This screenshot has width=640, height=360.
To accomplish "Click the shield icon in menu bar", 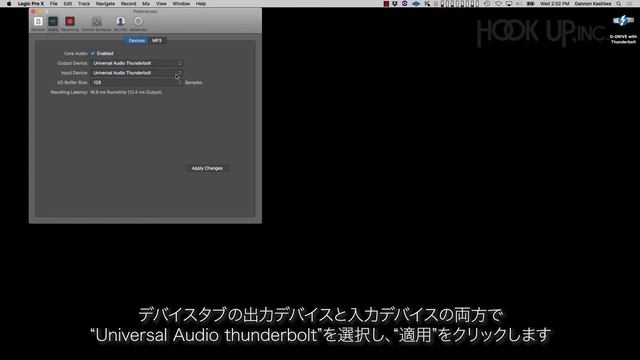I will [395, 4].
